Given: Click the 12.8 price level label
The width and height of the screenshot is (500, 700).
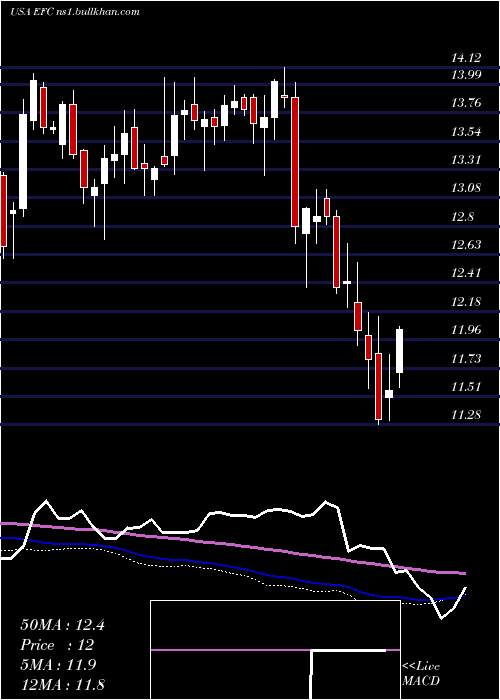Looking at the screenshot, I should click(462, 217).
